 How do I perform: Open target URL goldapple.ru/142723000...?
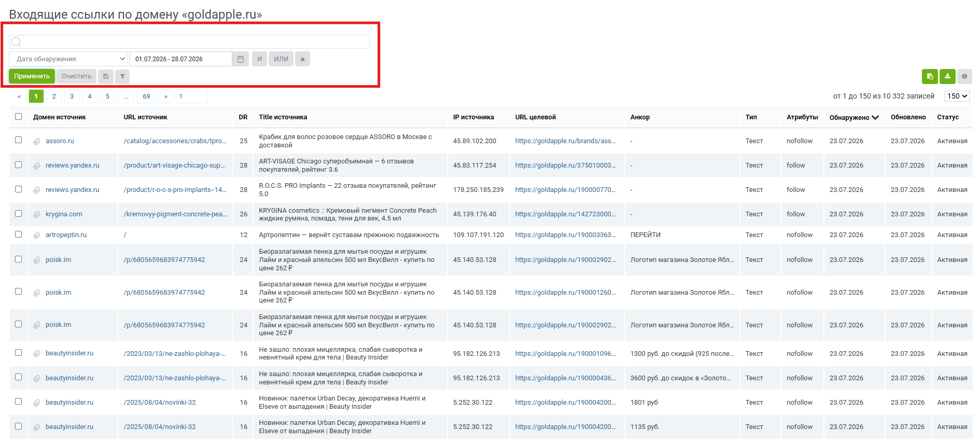coord(565,214)
